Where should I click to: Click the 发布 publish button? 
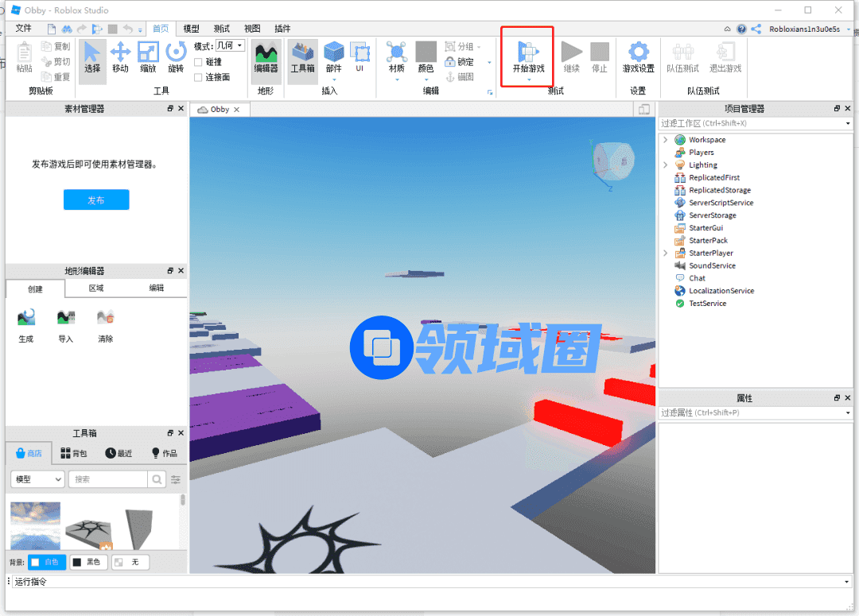pyautogui.click(x=96, y=200)
